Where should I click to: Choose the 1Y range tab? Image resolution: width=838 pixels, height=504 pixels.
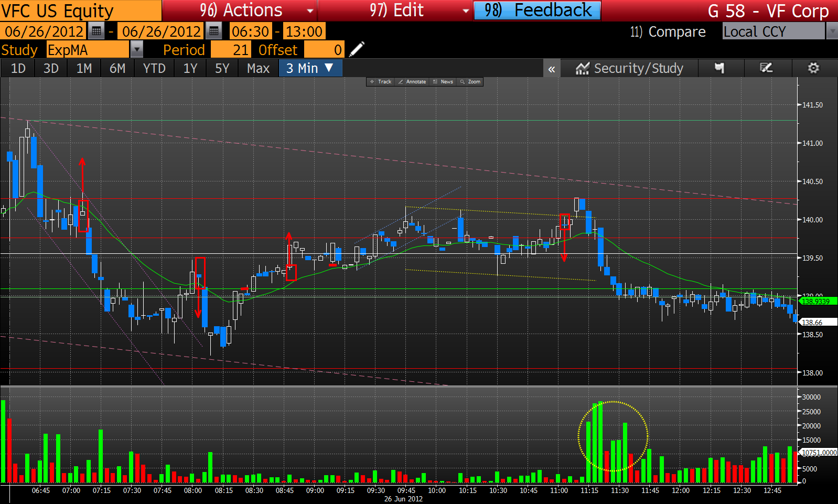pyautogui.click(x=190, y=68)
